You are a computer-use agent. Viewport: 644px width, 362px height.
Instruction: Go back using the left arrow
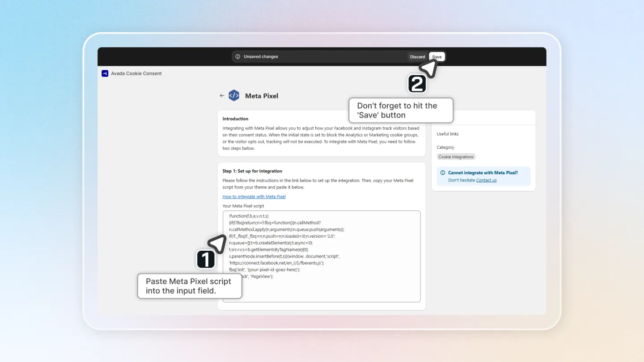[222, 96]
